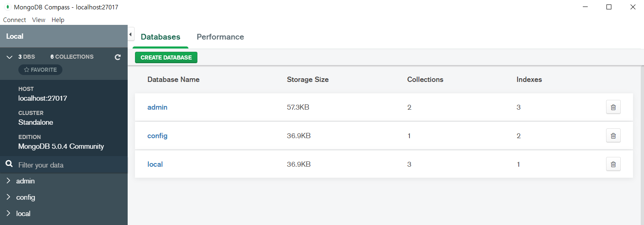Image resolution: width=644 pixels, height=225 pixels.
Task: Open the View menu
Action: tap(39, 20)
